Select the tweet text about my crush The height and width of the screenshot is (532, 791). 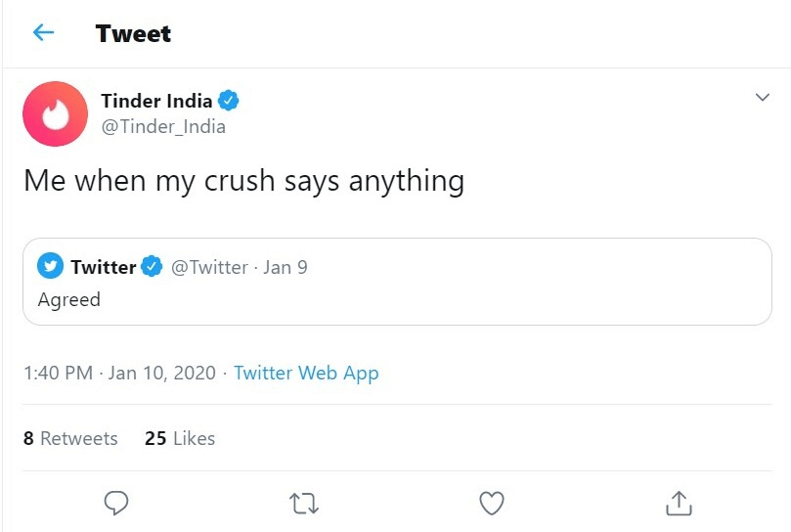coord(244,181)
